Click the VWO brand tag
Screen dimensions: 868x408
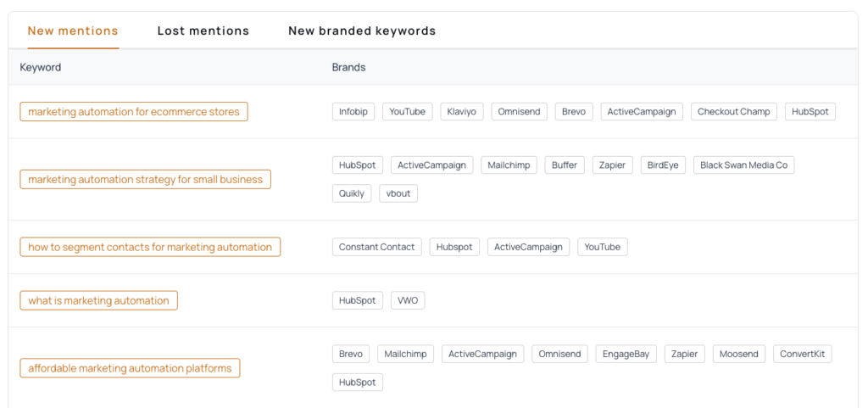point(408,300)
